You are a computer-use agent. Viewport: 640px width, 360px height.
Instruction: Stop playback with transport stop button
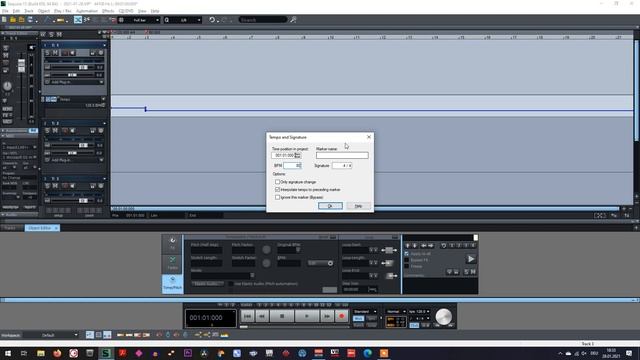[282, 316]
